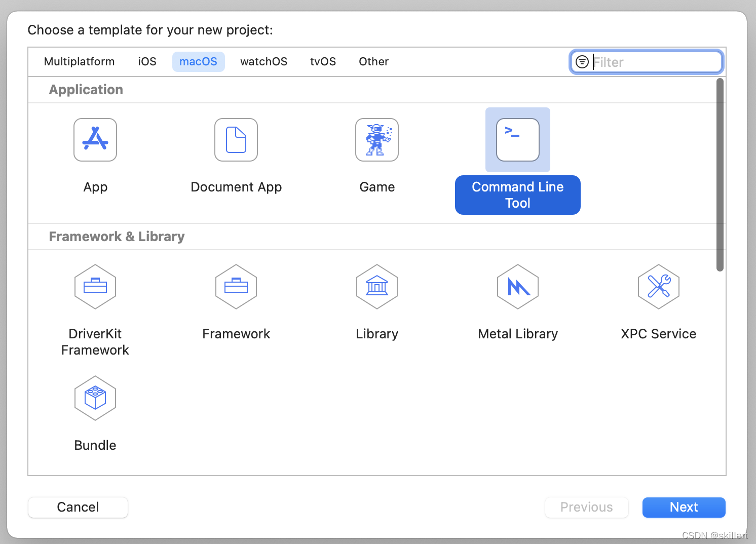Viewport: 756px width, 544px height.
Task: Open the Multiplatform tab
Action: [x=79, y=61]
